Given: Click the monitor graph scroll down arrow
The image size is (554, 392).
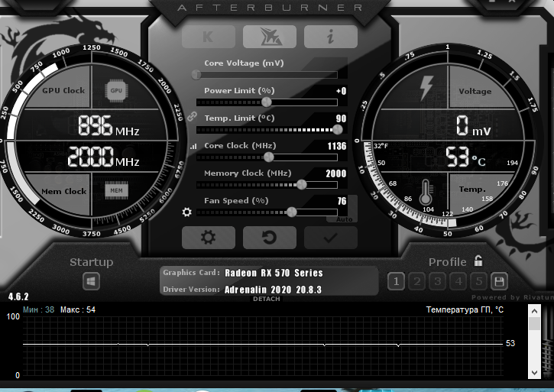Looking at the screenshot, I should pos(534,373).
